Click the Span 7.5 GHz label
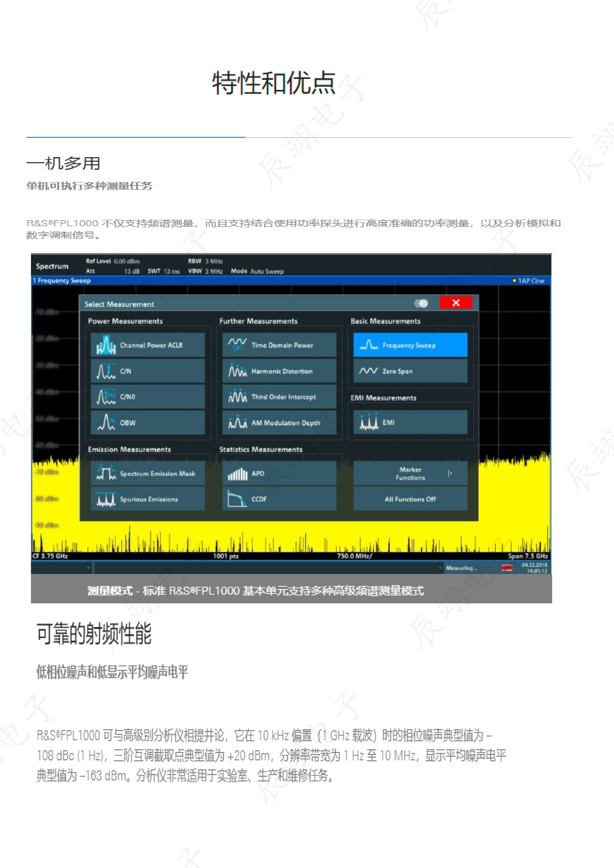The height and width of the screenshot is (868, 614). tap(528, 556)
